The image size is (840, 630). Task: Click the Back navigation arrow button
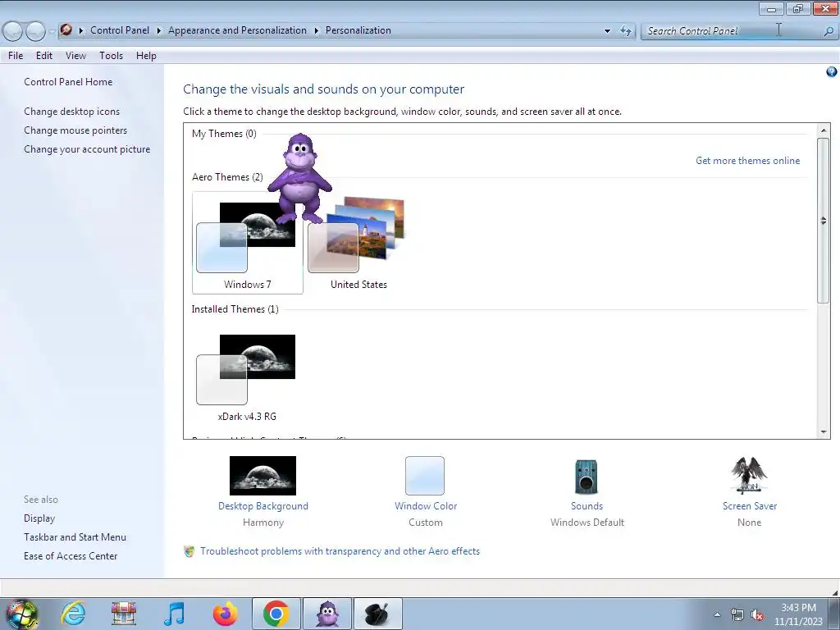click(x=13, y=31)
